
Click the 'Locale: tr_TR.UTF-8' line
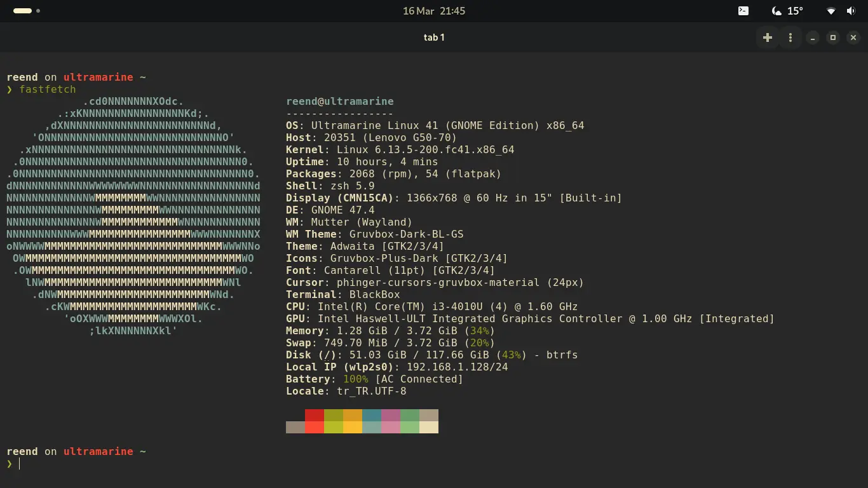tap(346, 391)
